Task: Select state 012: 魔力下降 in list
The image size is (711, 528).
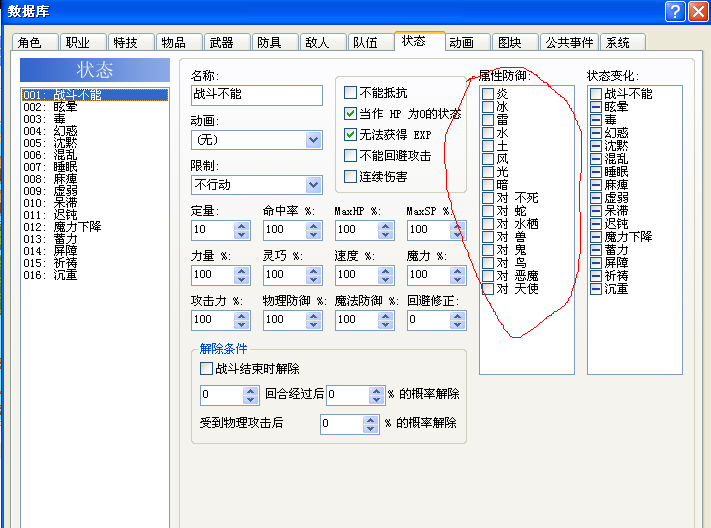Action: tap(95, 227)
